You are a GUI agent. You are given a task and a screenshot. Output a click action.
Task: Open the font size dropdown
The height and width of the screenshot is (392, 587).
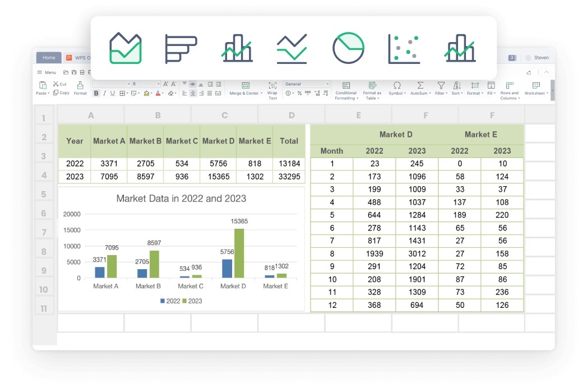[158, 83]
